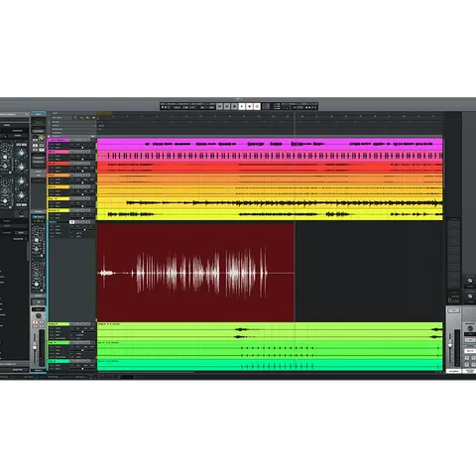Image resolution: width=476 pixels, height=476 pixels.
Task: Click the Rewind button in the transport
Action: click(219, 106)
